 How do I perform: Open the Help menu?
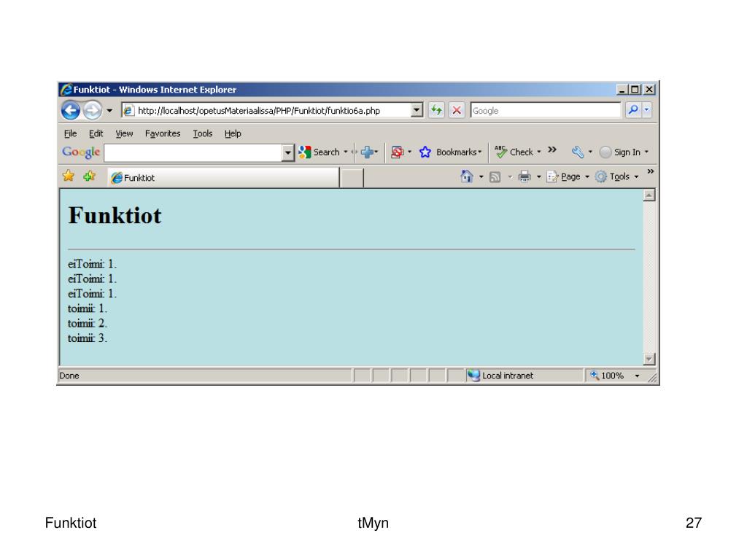(233, 134)
